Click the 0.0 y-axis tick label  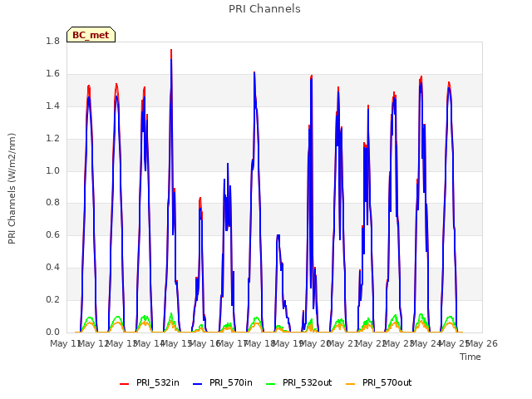(52, 332)
